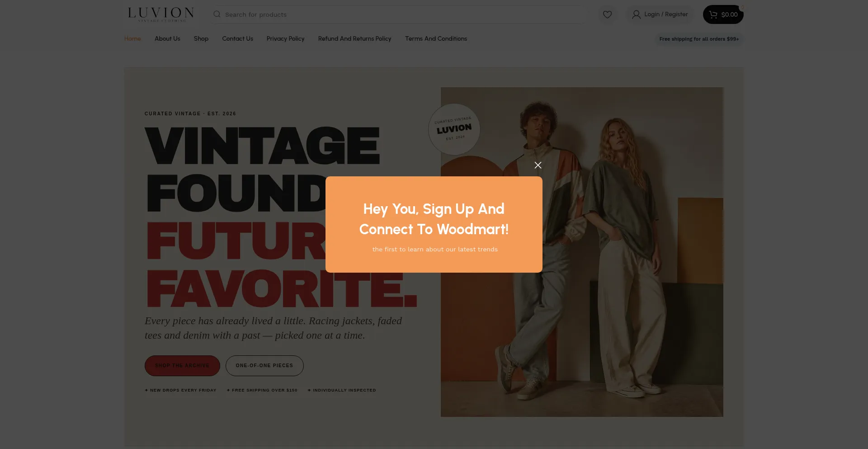Image resolution: width=868 pixels, height=449 pixels.
Task: Click the large 'VINTAGE' headline word
Action: click(262, 146)
